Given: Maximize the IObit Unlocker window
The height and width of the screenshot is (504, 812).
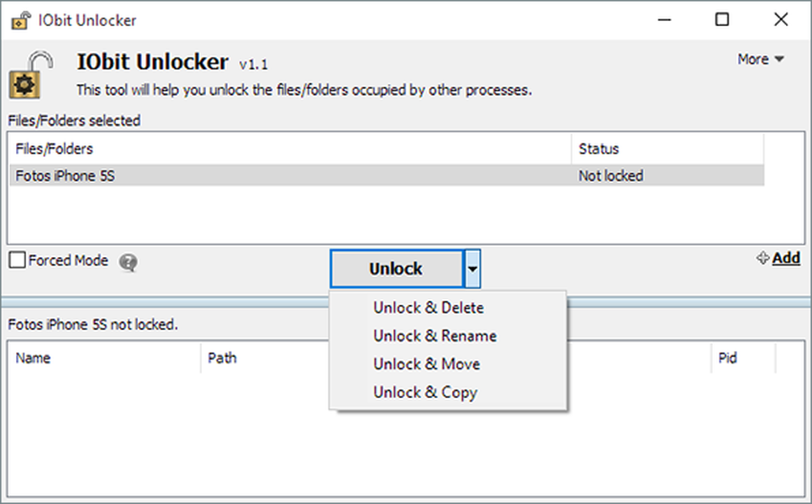Looking at the screenshot, I should coord(722,20).
